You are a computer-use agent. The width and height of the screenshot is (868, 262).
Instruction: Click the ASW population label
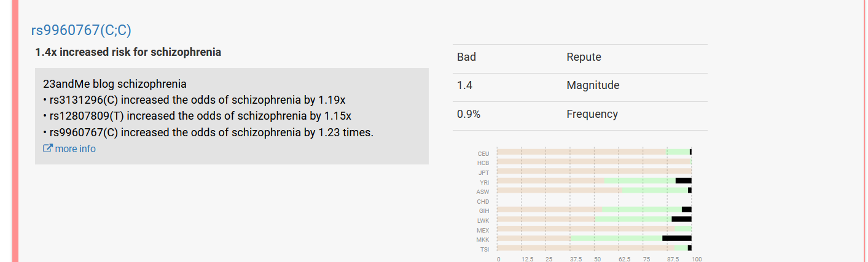(x=483, y=192)
